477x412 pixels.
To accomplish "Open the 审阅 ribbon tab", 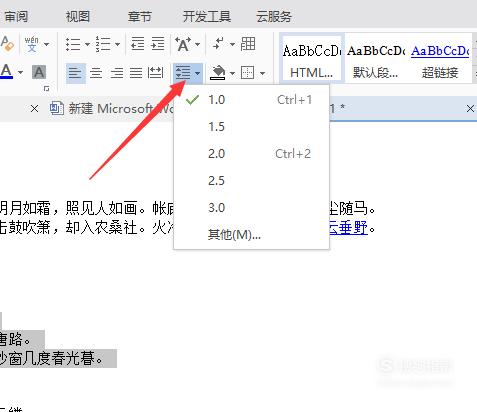I will coord(16,16).
